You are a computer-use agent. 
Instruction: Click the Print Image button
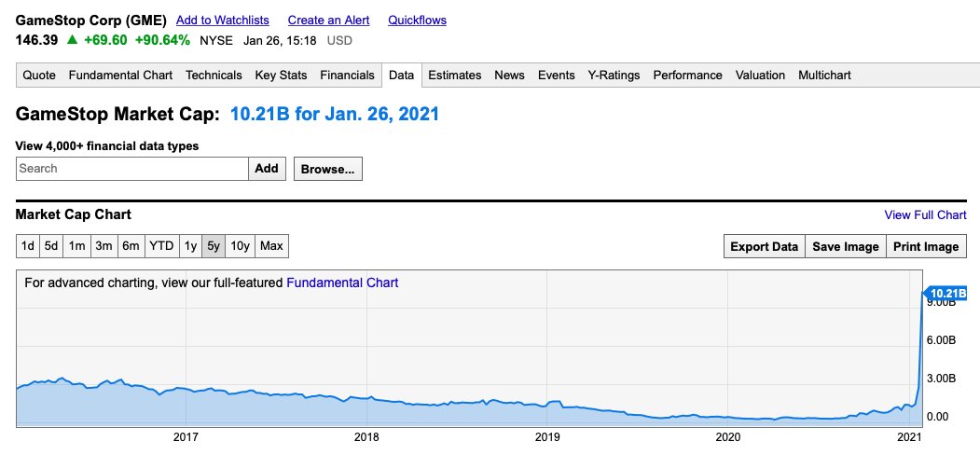point(926,246)
